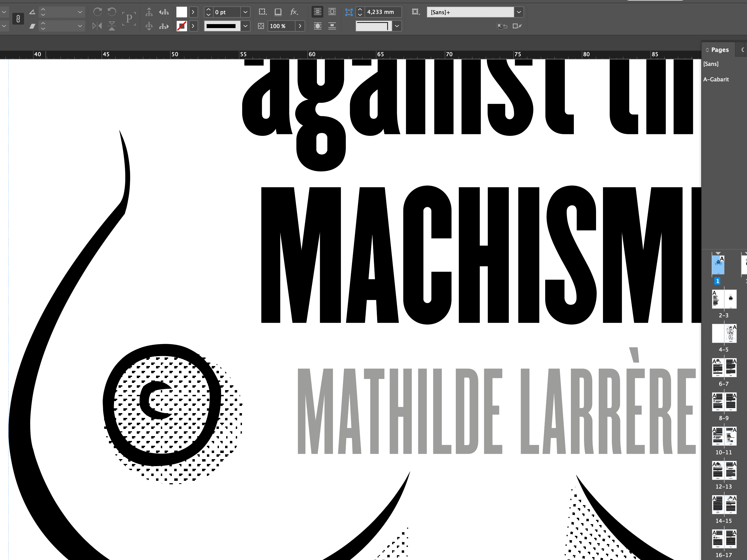This screenshot has height=560, width=747.
Task: Click the [Sans]+ object style field
Action: [x=470, y=12]
